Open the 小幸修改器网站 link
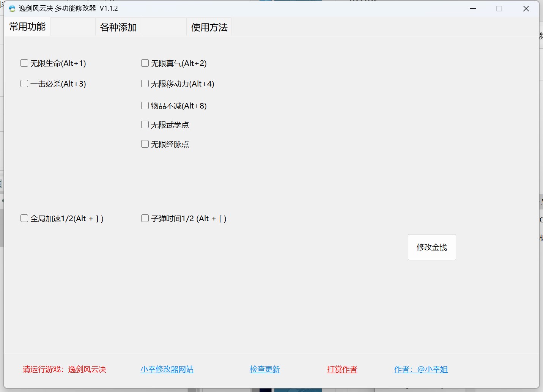Image resolution: width=543 pixels, height=392 pixels. (167, 369)
